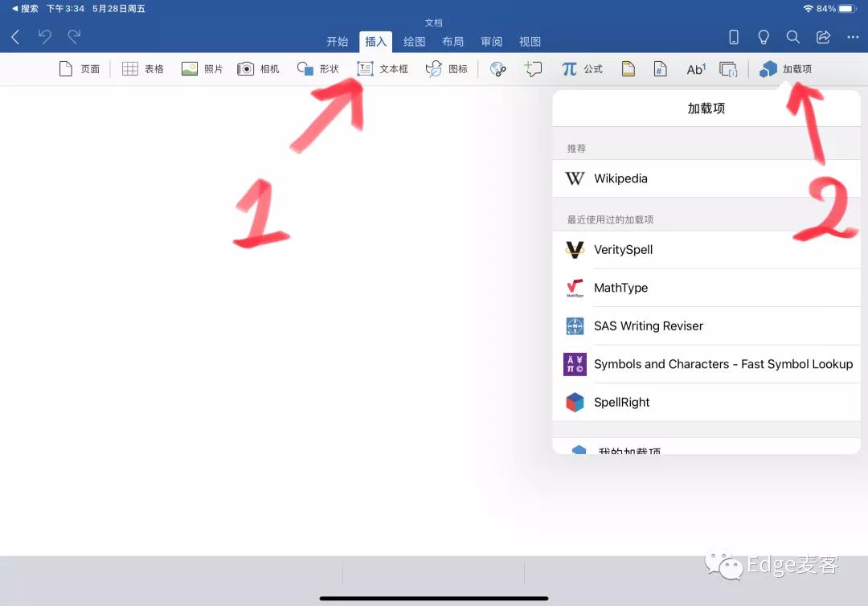Open Tell Me with the lightbulb icon
Image resolution: width=868 pixels, height=606 pixels.
(x=764, y=37)
